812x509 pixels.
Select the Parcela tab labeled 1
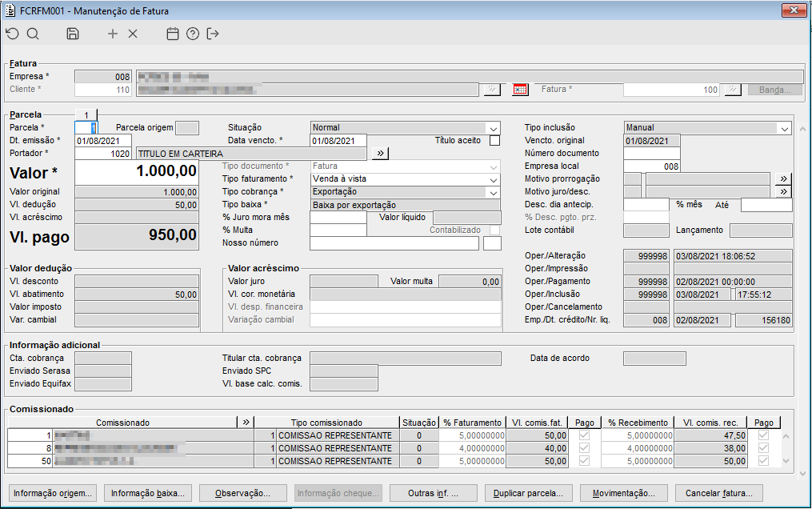(x=86, y=114)
